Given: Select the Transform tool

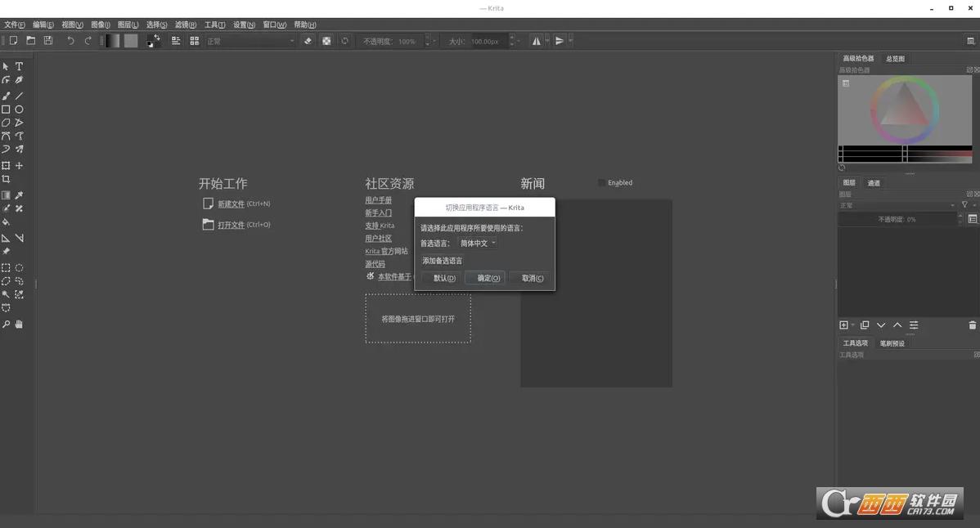Looking at the screenshot, I should point(6,165).
